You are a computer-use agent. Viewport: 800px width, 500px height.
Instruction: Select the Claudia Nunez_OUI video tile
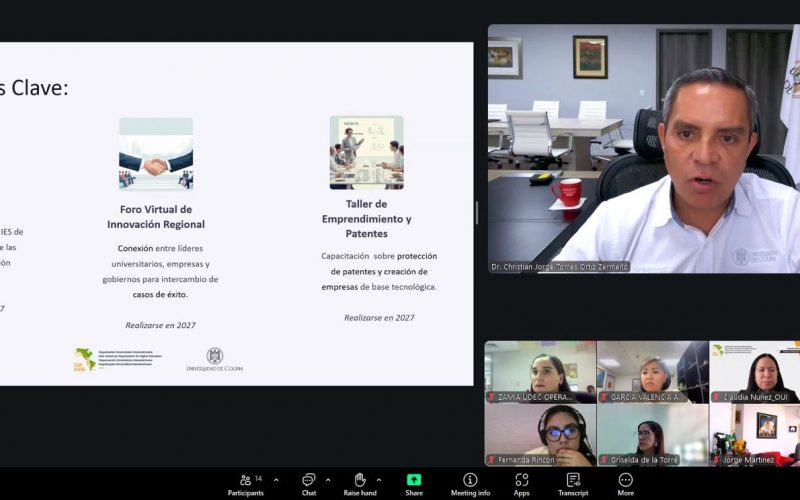click(x=755, y=372)
